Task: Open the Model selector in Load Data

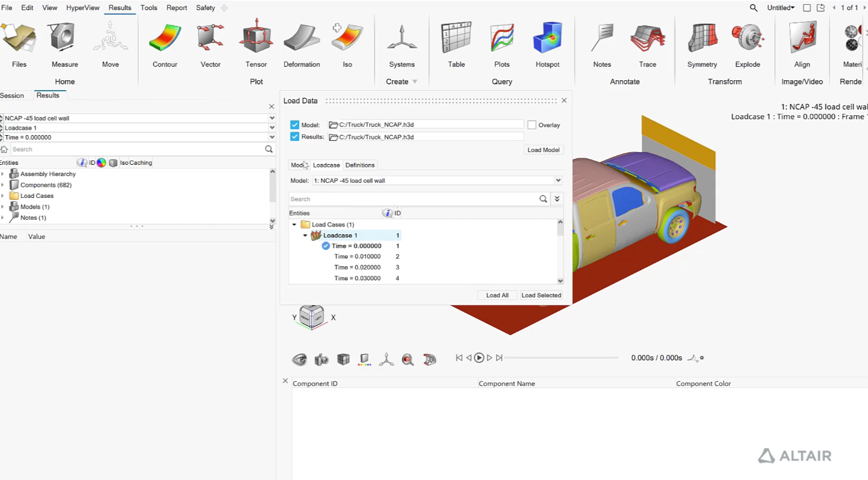Action: tap(437, 181)
